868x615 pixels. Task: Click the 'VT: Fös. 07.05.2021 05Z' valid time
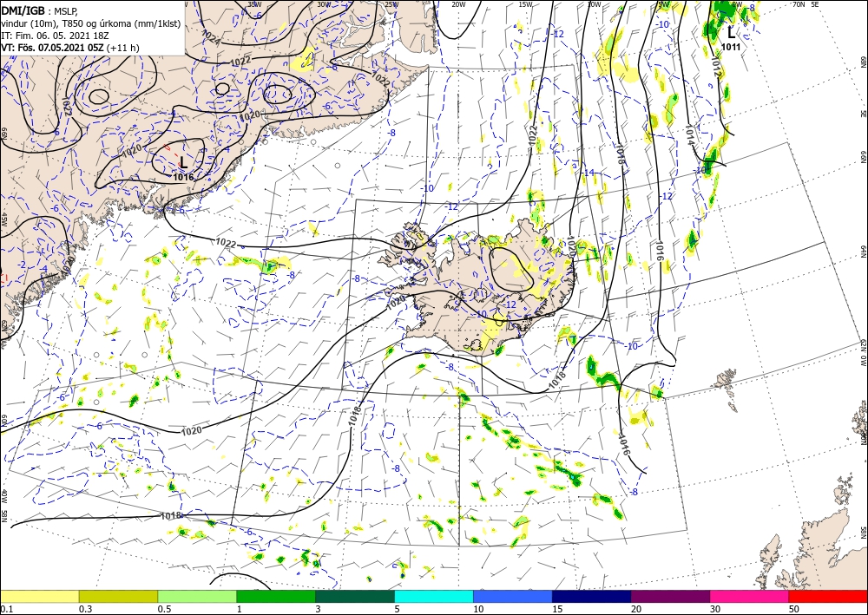tap(53, 48)
